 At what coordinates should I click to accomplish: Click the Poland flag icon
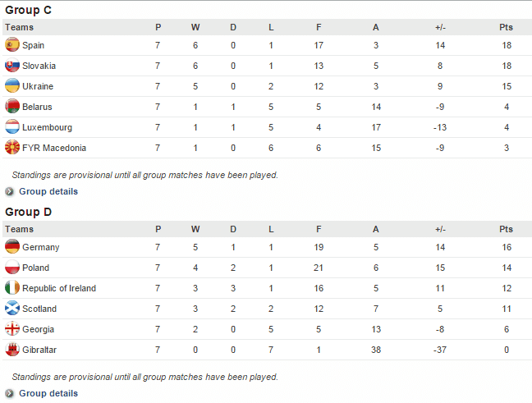pyautogui.click(x=12, y=268)
